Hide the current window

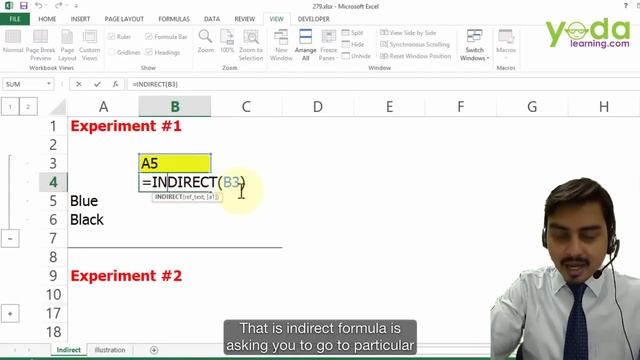(x=353, y=44)
